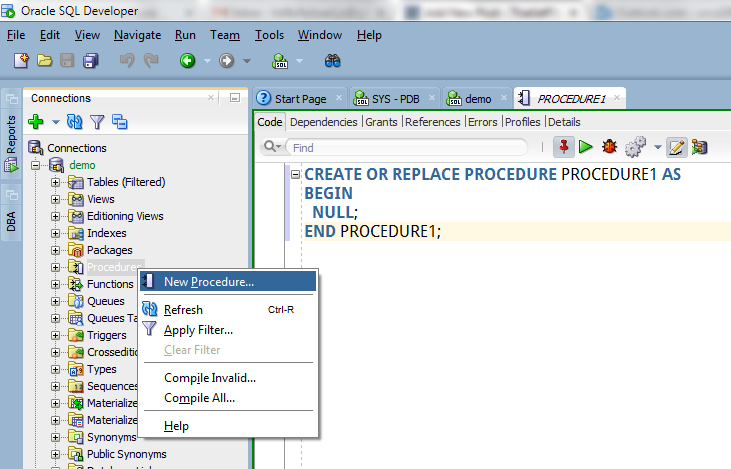Screen dimensions: 731x469
Task: Open dropdown arrow beside Compile gears
Action: coord(658,147)
